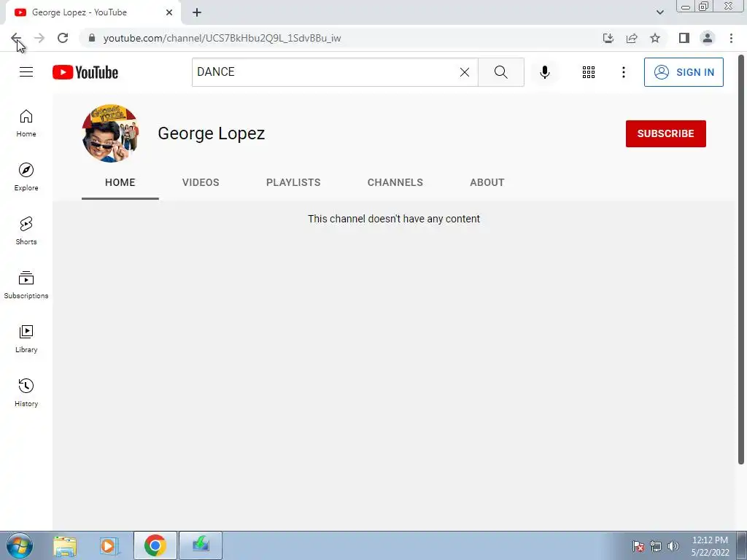747x560 pixels.
Task: Go back to the previous page
Action: tap(16, 38)
